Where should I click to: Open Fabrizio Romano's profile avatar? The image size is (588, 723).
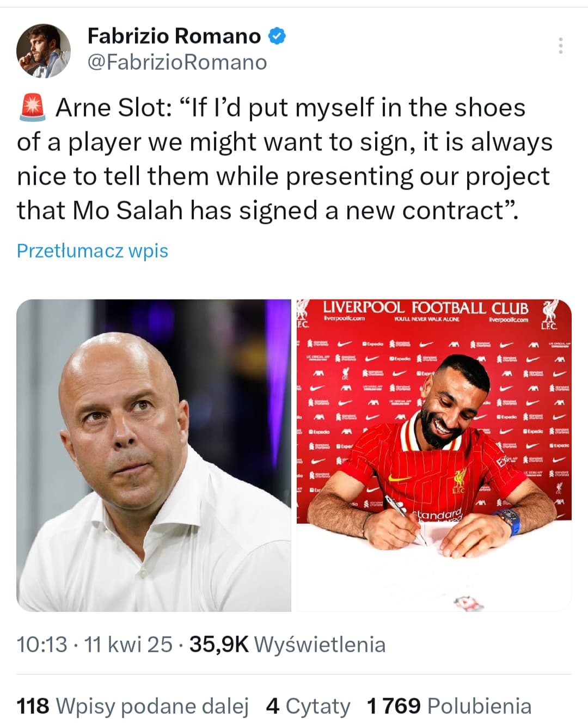pos(44,50)
